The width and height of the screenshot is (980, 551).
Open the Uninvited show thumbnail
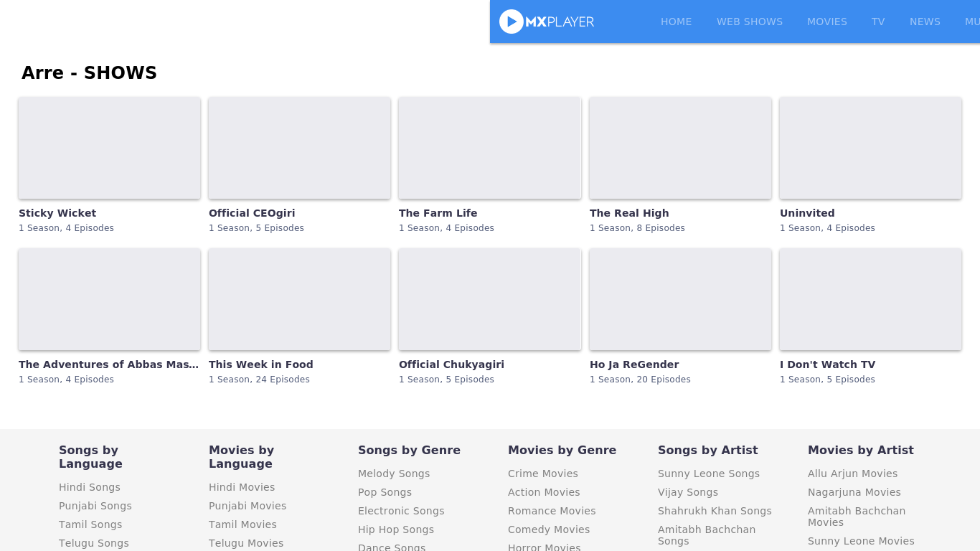(870, 148)
